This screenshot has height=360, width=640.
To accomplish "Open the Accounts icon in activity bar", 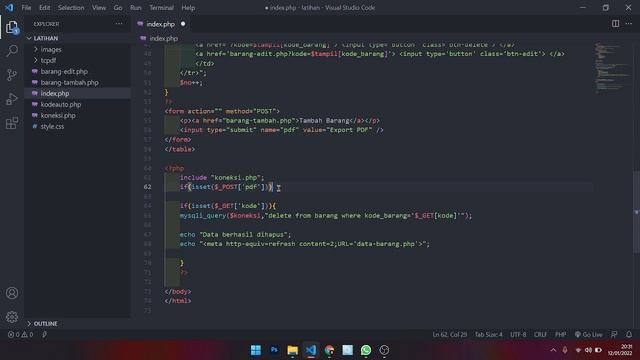I will click(12, 293).
